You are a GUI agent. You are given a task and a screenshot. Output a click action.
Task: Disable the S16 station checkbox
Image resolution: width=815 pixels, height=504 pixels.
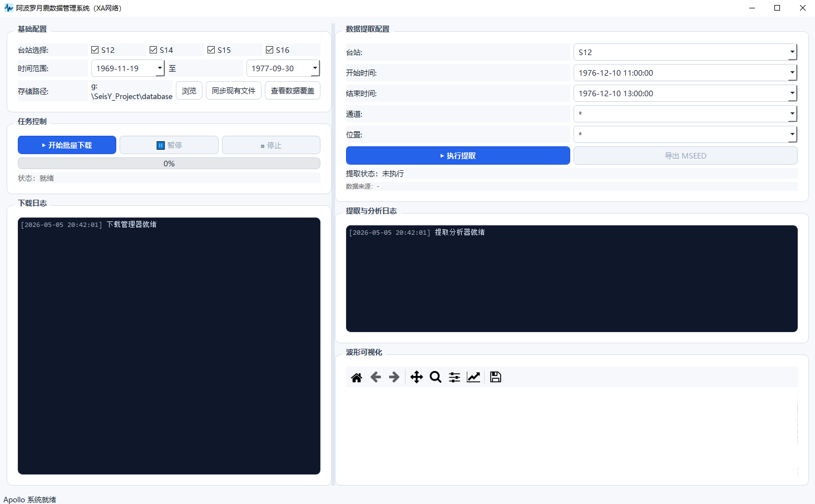pyautogui.click(x=270, y=50)
